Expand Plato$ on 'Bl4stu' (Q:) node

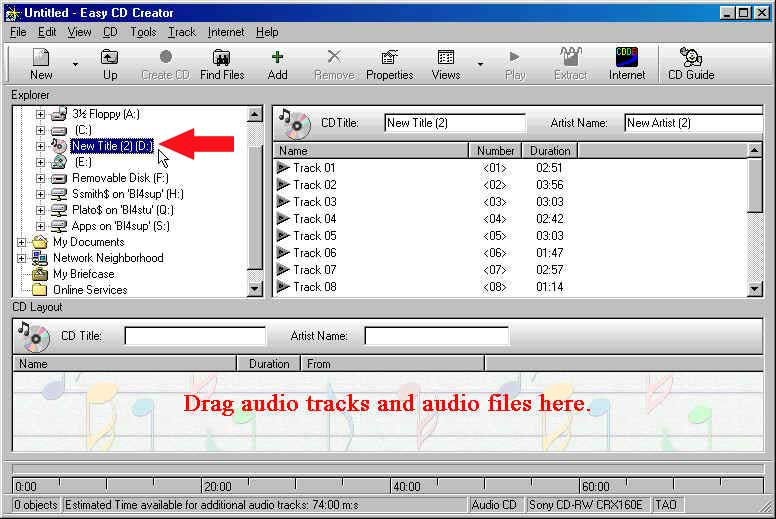[x=41, y=210]
